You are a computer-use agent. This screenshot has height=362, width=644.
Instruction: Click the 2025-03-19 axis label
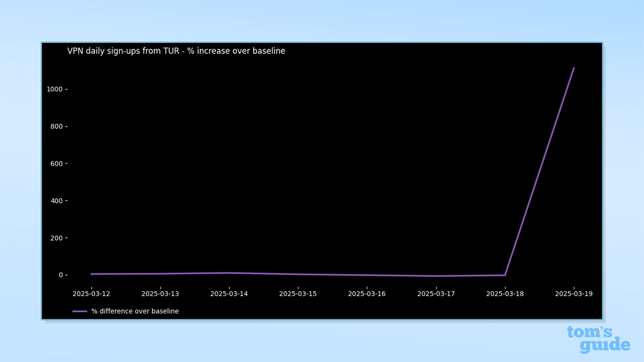(x=574, y=294)
